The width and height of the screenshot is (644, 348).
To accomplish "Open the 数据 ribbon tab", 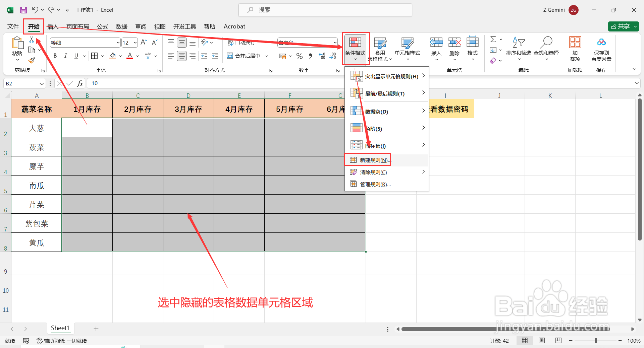I will pos(121,26).
